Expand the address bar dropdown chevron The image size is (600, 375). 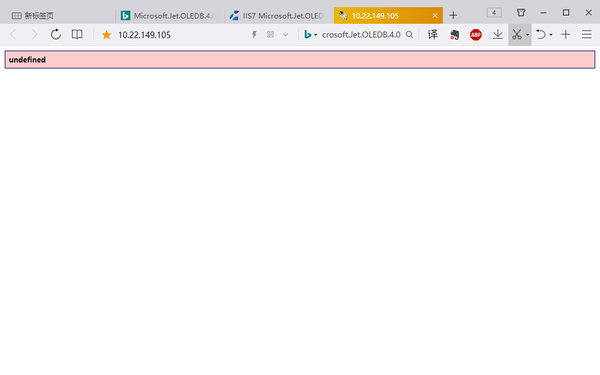click(285, 35)
